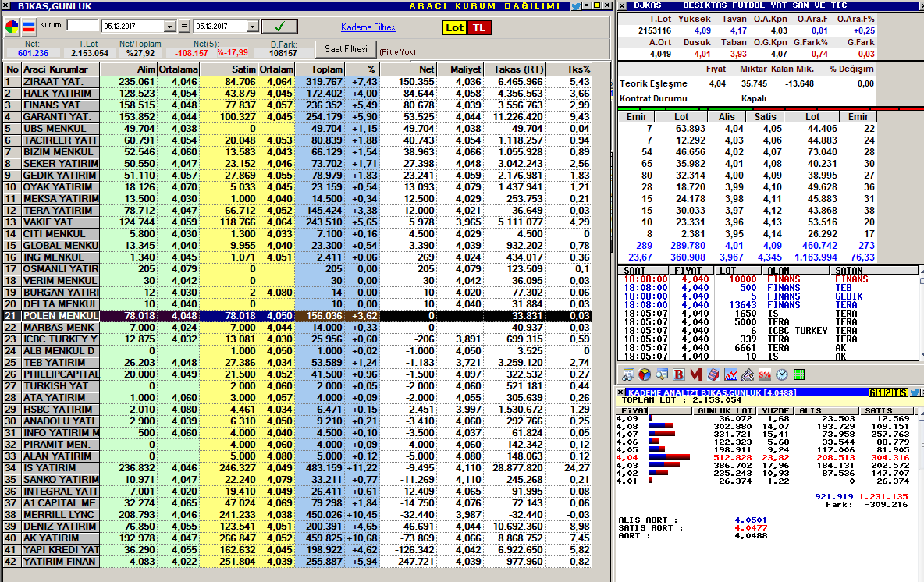
Task: Click the Net value 601.236
Action: (x=33, y=53)
